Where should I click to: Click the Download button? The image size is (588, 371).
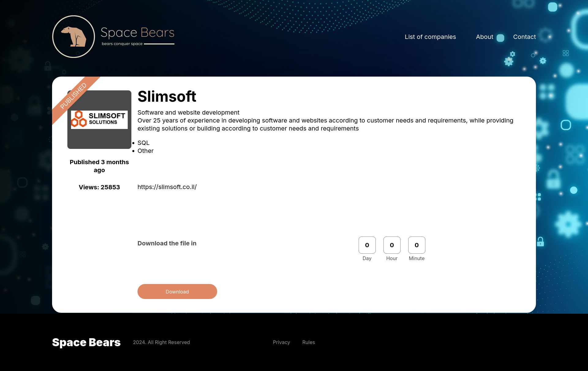click(x=177, y=291)
